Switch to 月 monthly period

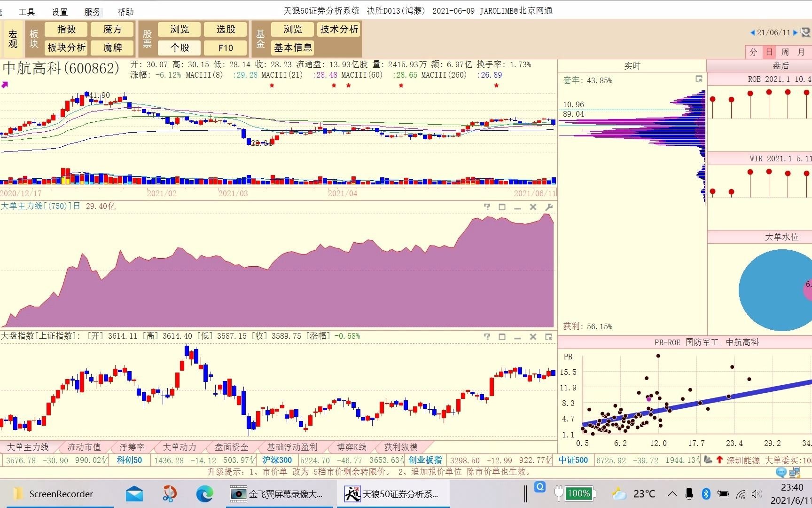click(802, 52)
